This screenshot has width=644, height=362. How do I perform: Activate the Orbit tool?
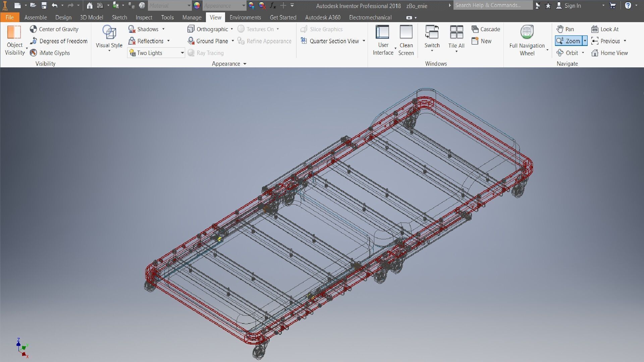pyautogui.click(x=568, y=53)
